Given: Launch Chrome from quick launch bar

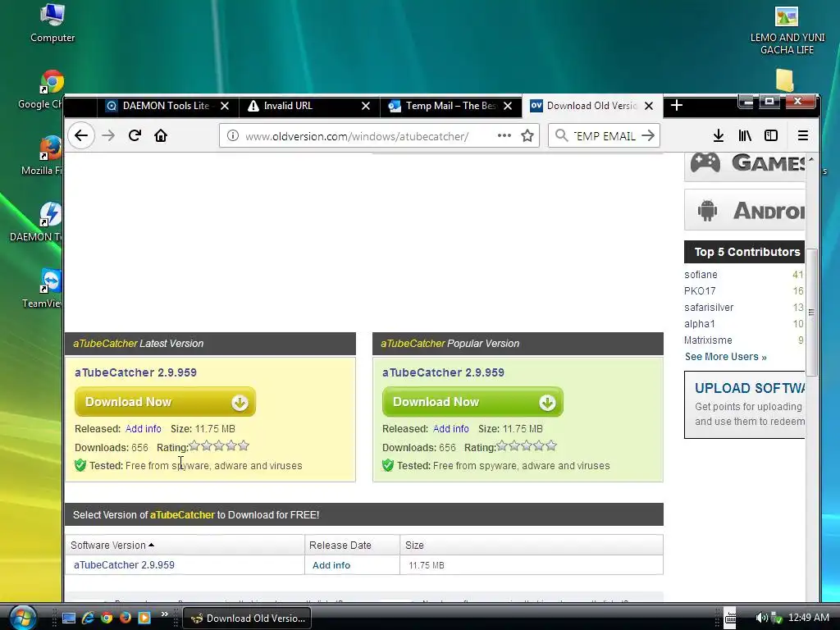Looking at the screenshot, I should point(107,618).
